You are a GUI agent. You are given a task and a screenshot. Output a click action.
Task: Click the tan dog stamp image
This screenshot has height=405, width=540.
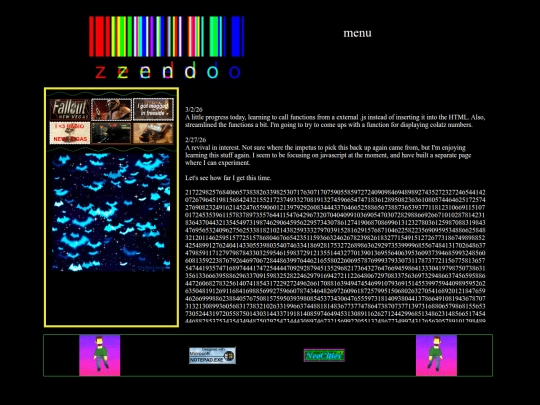click(153, 133)
